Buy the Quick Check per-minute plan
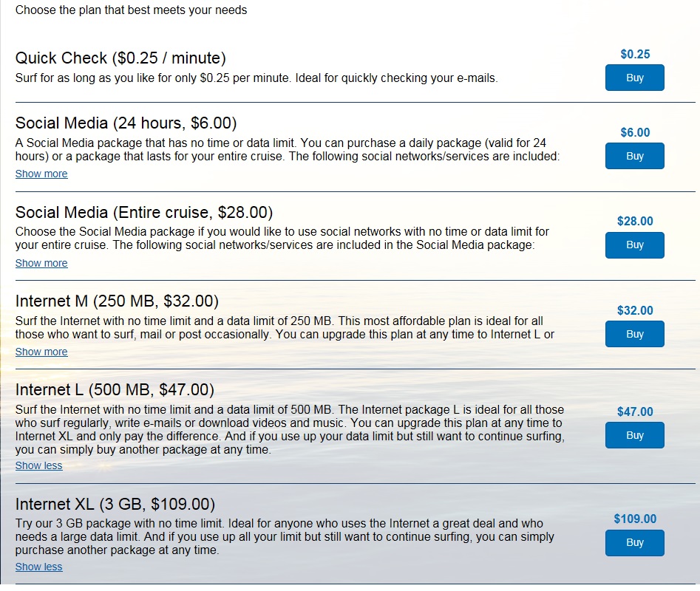Viewport: 700px width, 591px height. tap(634, 78)
